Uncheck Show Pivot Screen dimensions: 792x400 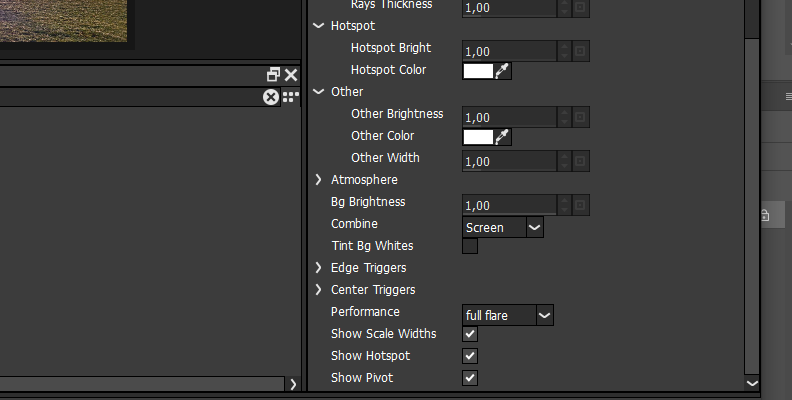click(470, 378)
